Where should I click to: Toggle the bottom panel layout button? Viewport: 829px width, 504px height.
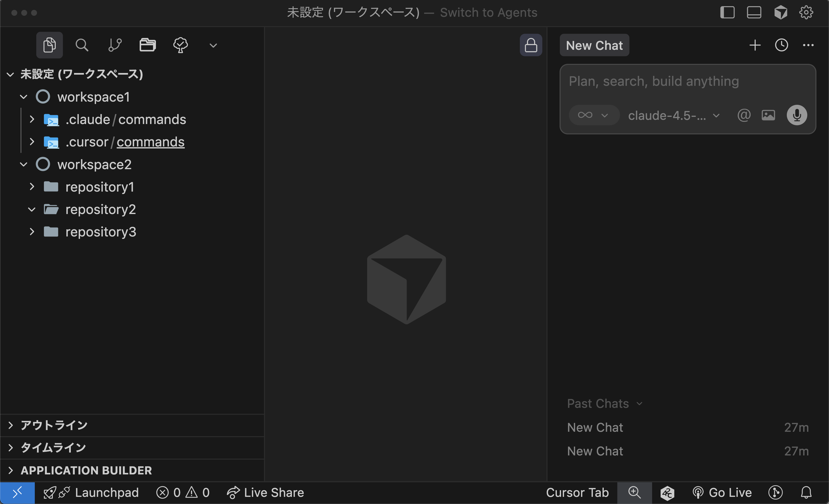coord(754,13)
